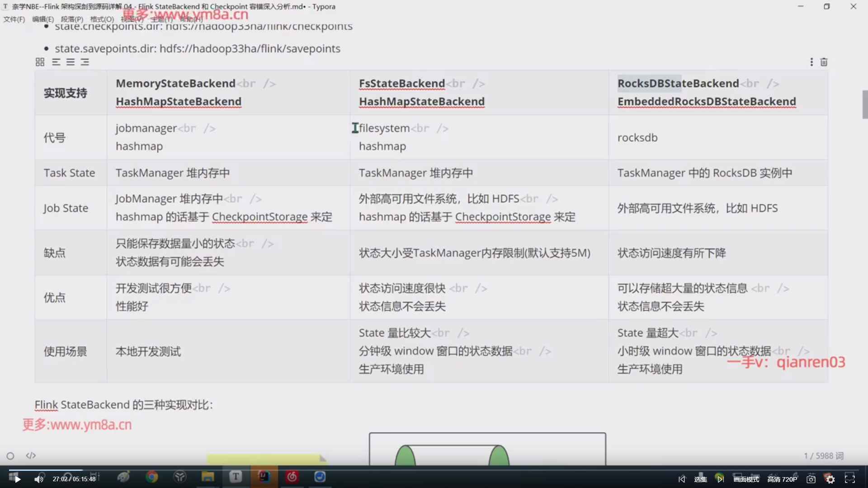Open the 选集 episode list

pos(700,479)
